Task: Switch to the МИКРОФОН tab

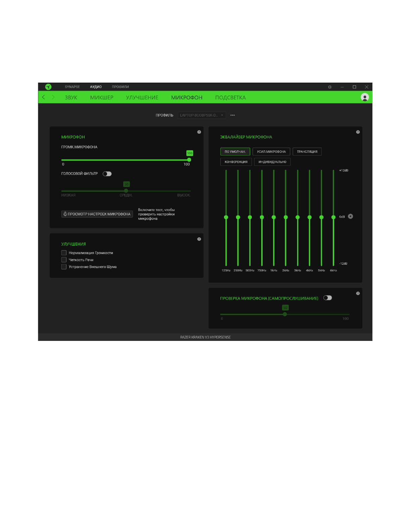Action: pyautogui.click(x=187, y=97)
